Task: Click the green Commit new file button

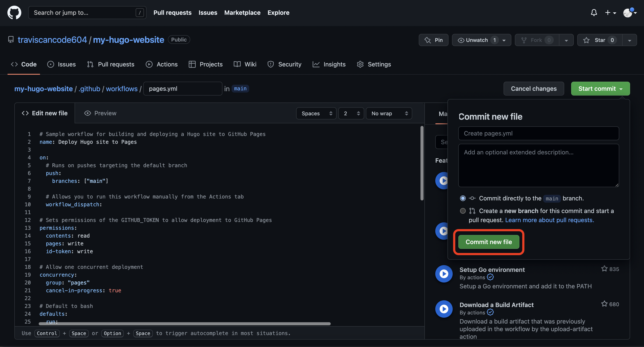Action: (x=489, y=242)
